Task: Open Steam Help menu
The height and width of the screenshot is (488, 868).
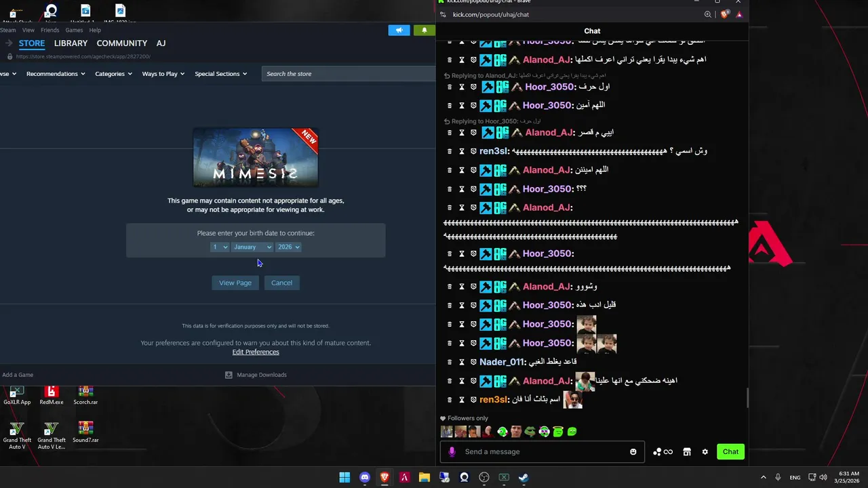Action: (x=95, y=30)
